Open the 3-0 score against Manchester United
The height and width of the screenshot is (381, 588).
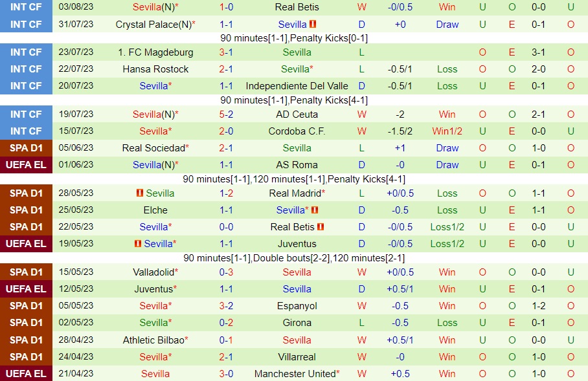226,374
